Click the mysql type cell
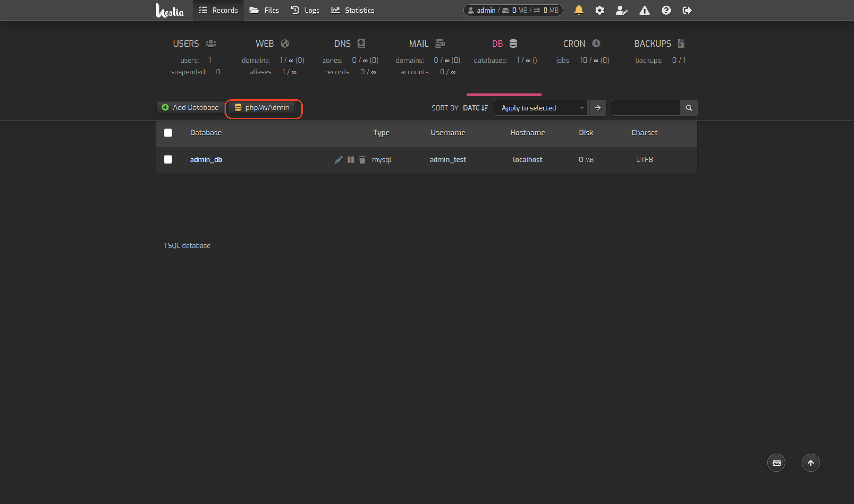 [x=381, y=160]
